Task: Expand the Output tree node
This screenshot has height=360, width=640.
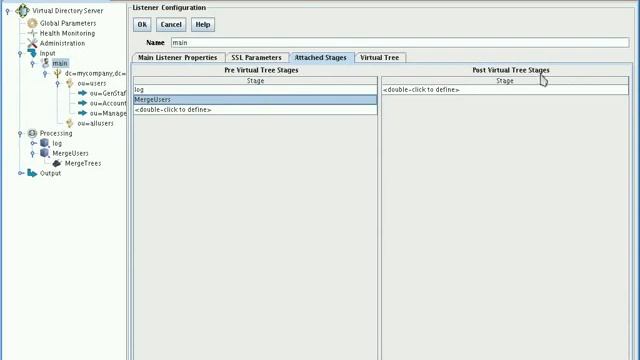Action: pyautogui.click(x=21, y=173)
